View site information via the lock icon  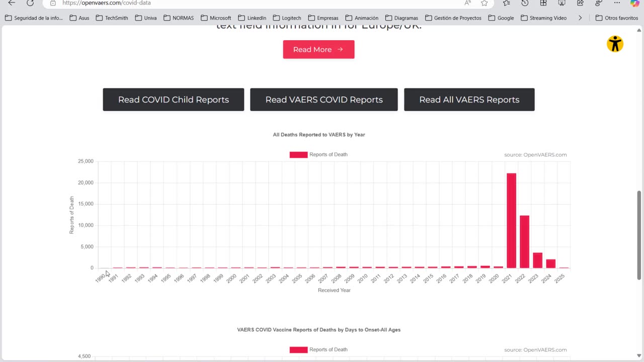coord(53,3)
